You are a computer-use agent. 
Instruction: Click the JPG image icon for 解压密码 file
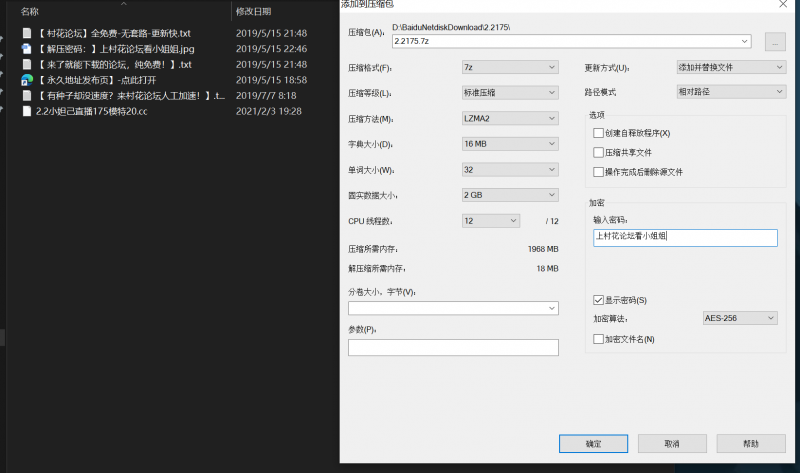[27, 48]
